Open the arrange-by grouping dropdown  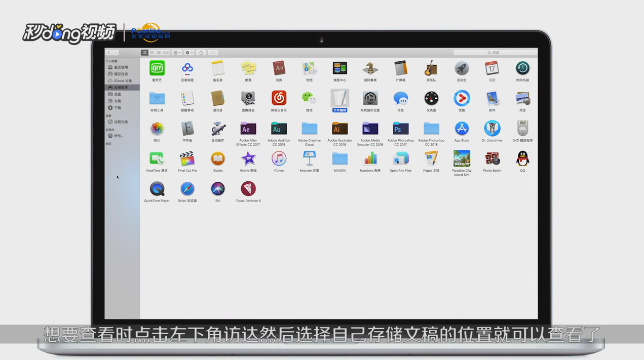pos(177,53)
